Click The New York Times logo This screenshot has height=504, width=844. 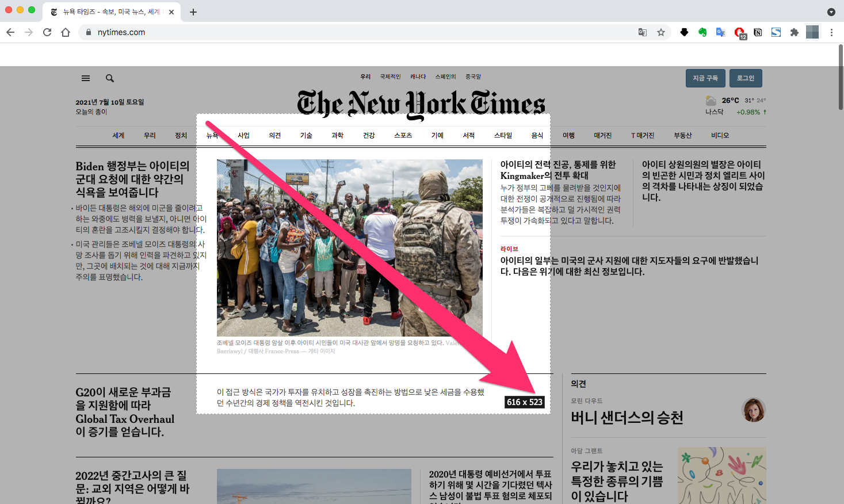(x=421, y=104)
